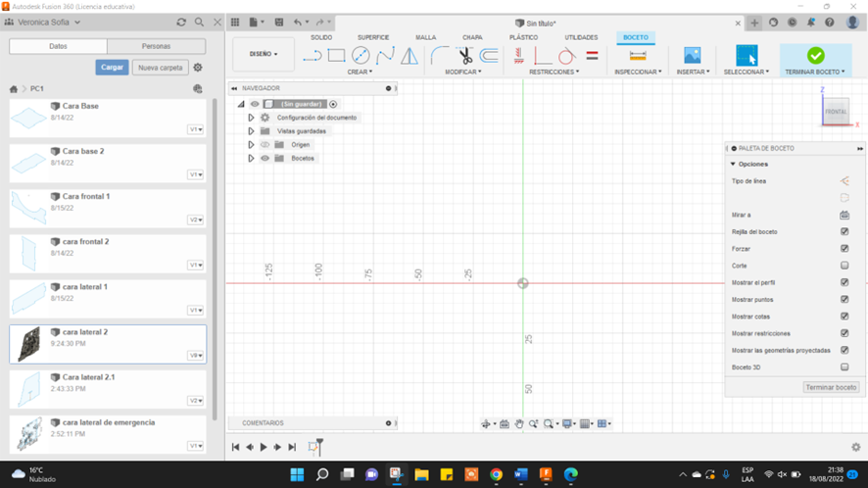
Task: Switch to the PLÁSTICO tab
Action: (524, 37)
